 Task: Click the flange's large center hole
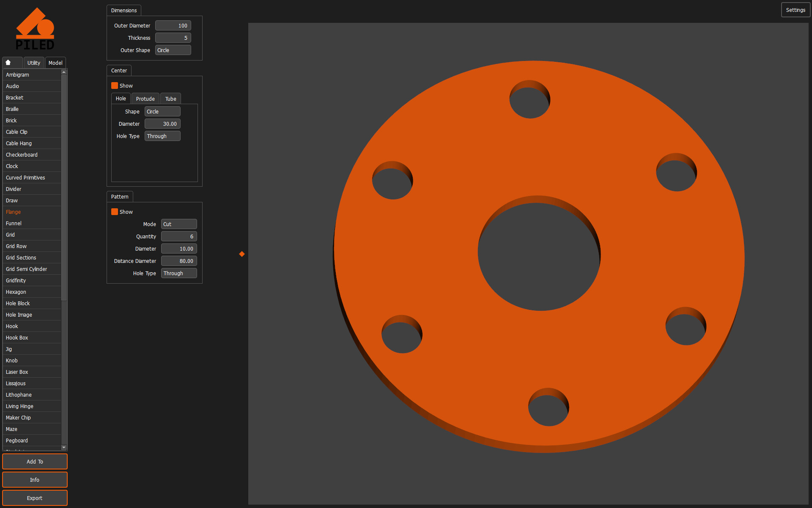tap(539, 254)
